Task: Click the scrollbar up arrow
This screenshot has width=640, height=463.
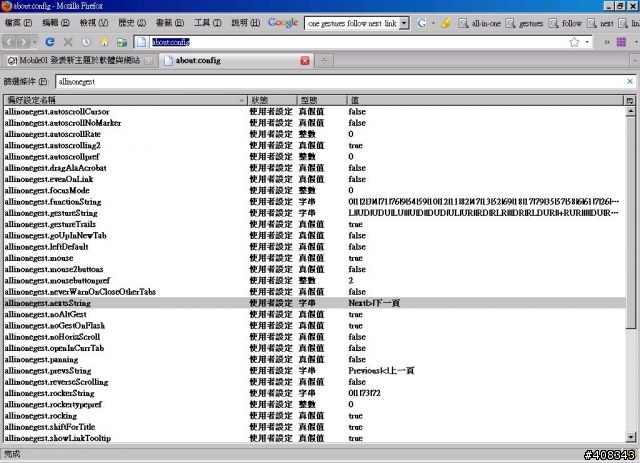Action: [631, 111]
